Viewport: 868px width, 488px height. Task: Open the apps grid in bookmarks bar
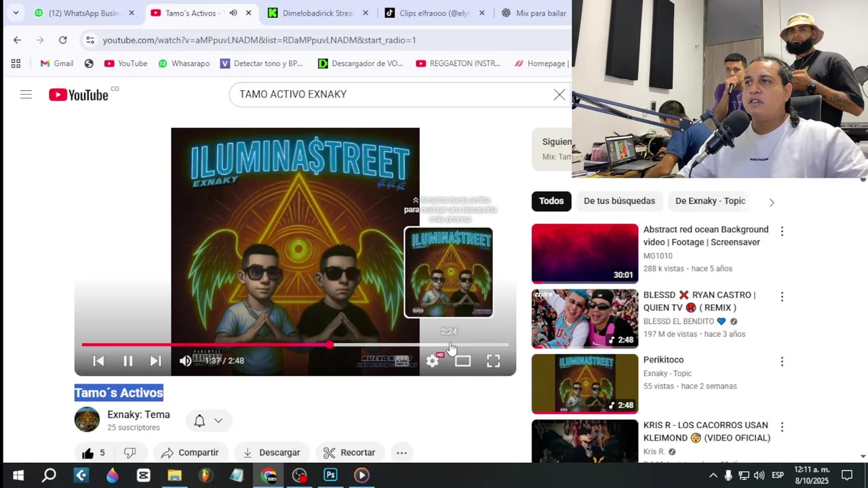(x=16, y=64)
